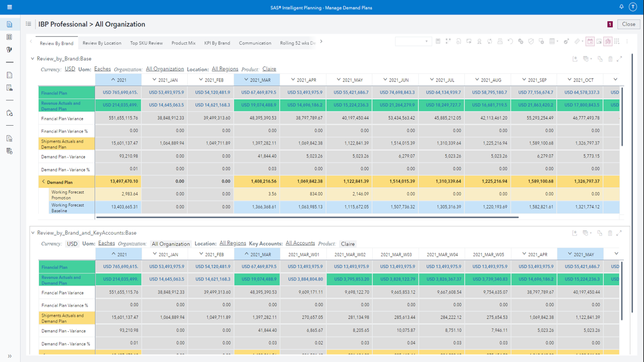This screenshot has height=362, width=644.
Task: Open the scheduled table sidebar icon
Action: coord(10,151)
